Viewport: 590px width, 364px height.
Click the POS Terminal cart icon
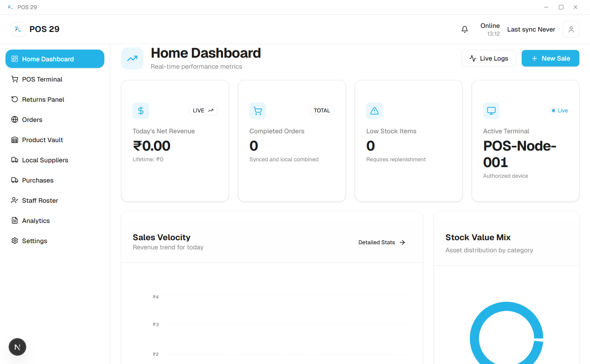pos(15,79)
